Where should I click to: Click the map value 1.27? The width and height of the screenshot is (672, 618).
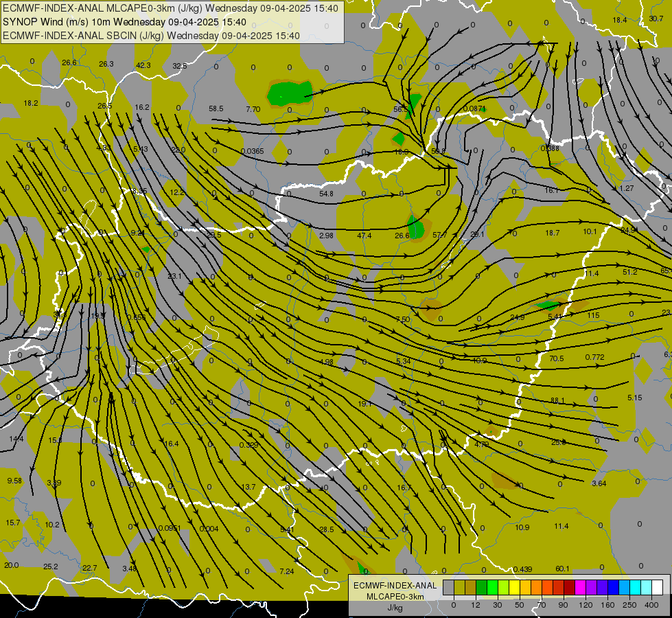pos(627,188)
